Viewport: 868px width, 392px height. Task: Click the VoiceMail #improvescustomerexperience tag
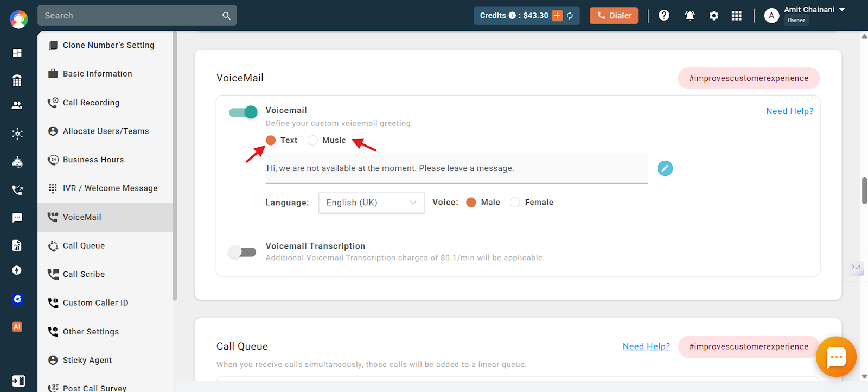click(x=749, y=78)
